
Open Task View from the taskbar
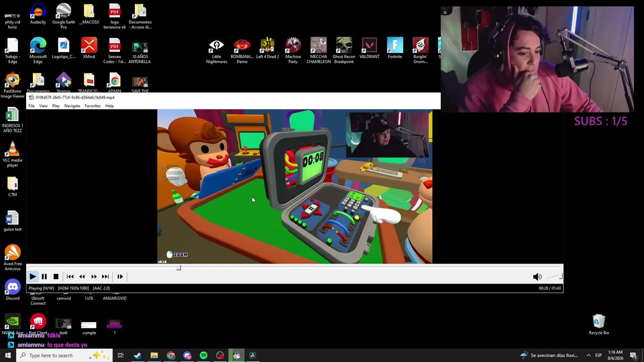coord(121,355)
